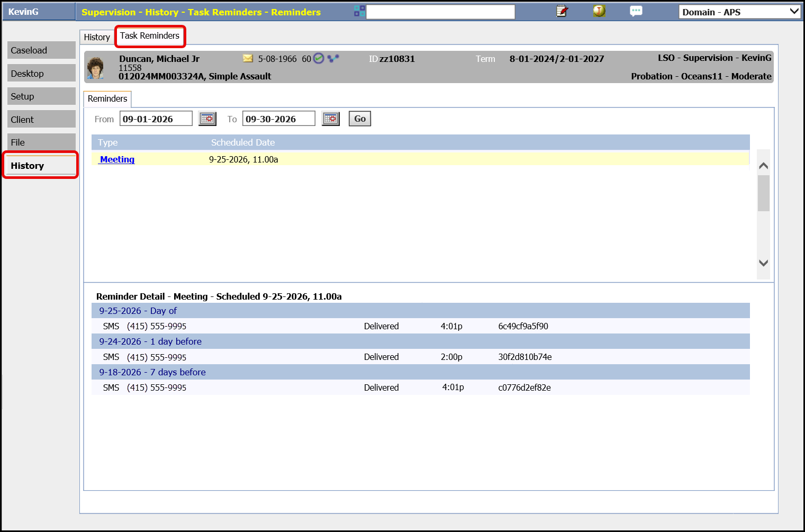Open the Meeting reminder link
Image resolution: width=805 pixels, height=532 pixels.
tap(117, 159)
